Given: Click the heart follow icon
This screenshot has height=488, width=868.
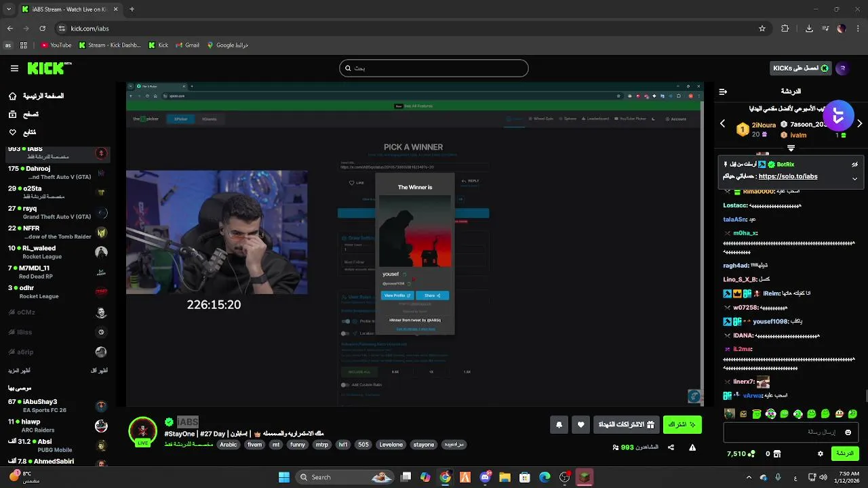Looking at the screenshot, I should (580, 425).
